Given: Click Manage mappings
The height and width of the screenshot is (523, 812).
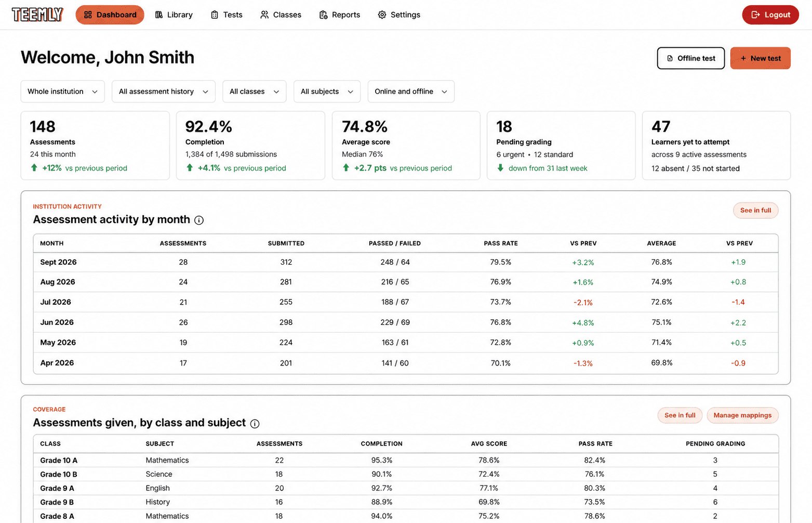Looking at the screenshot, I should pos(742,415).
